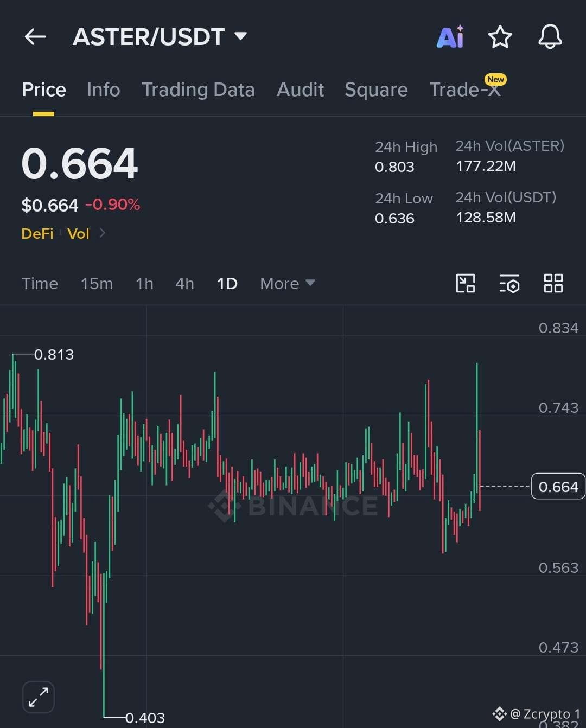Select the 1h chart interval
Viewport: 586px width, 728px height.
(x=144, y=283)
